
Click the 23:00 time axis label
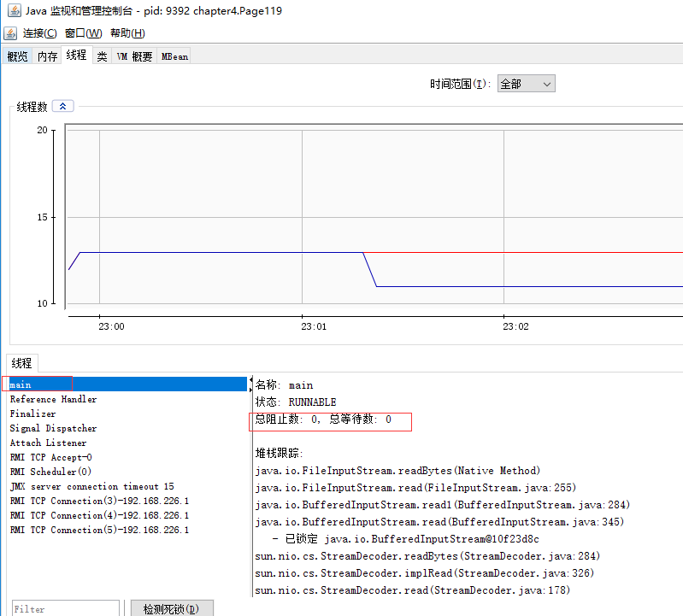pyautogui.click(x=111, y=326)
